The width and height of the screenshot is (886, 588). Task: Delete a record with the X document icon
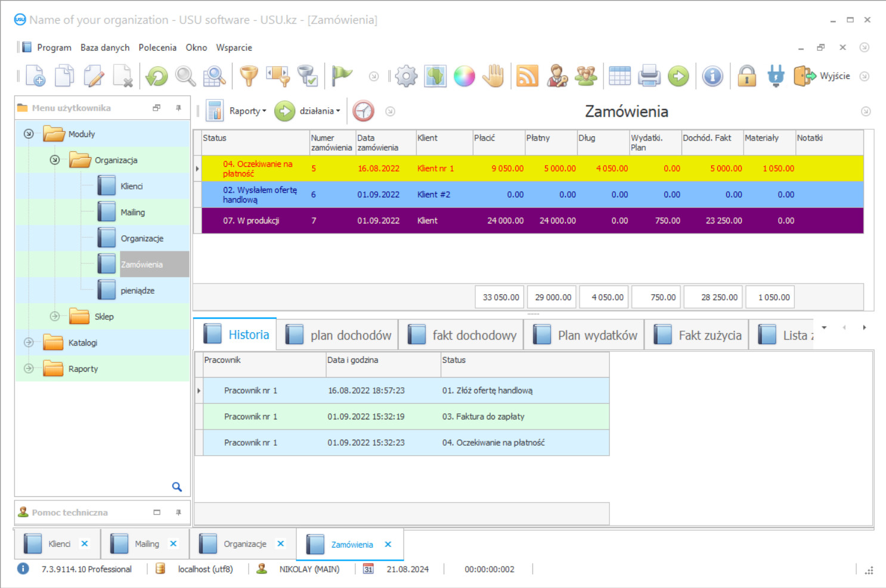pos(123,76)
